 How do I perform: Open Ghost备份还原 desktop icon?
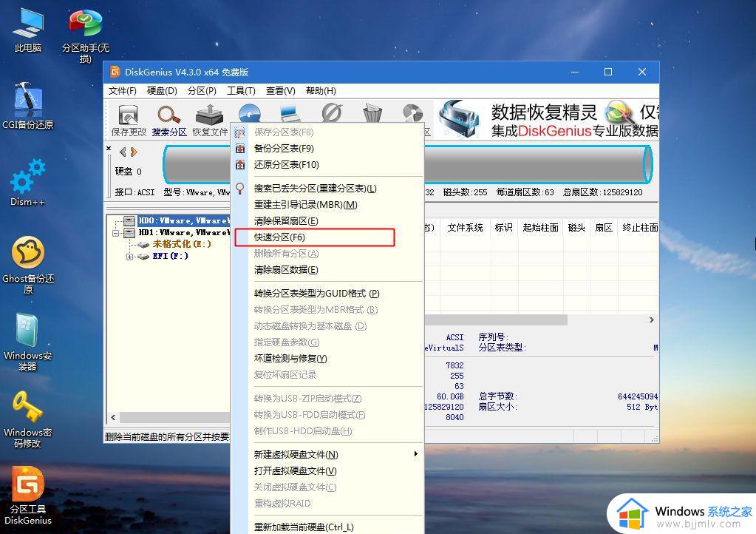point(28,265)
